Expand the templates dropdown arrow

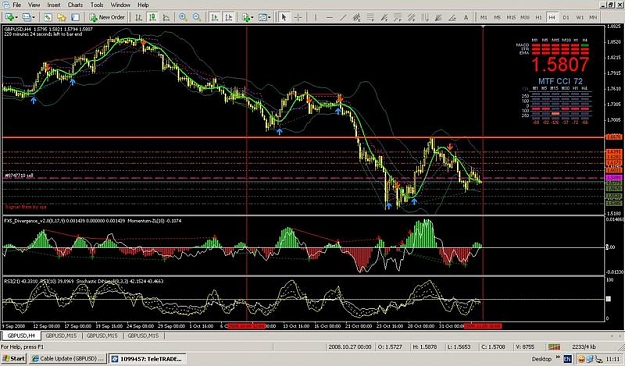pyautogui.click(x=270, y=17)
